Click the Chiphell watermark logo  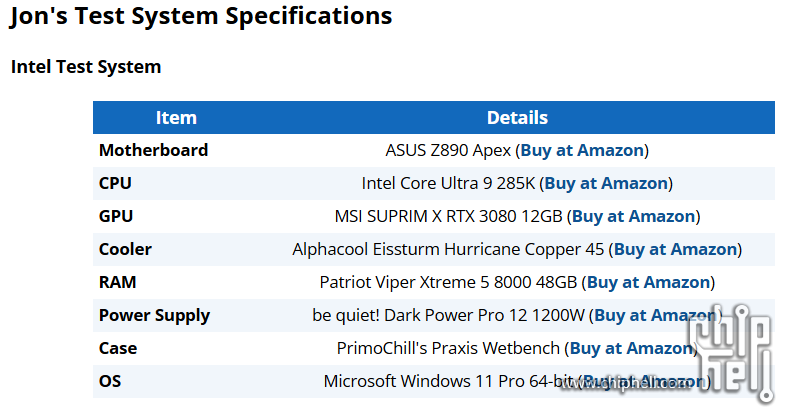tap(730, 354)
